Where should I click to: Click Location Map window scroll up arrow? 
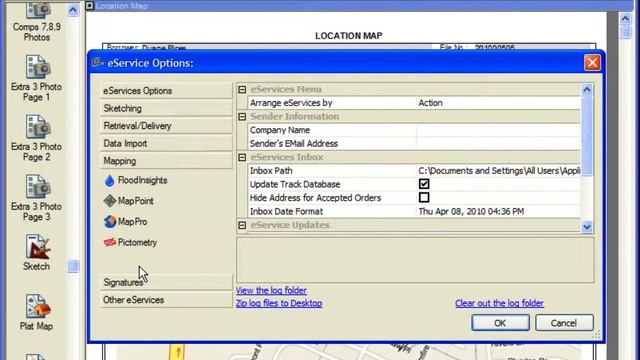(x=625, y=18)
